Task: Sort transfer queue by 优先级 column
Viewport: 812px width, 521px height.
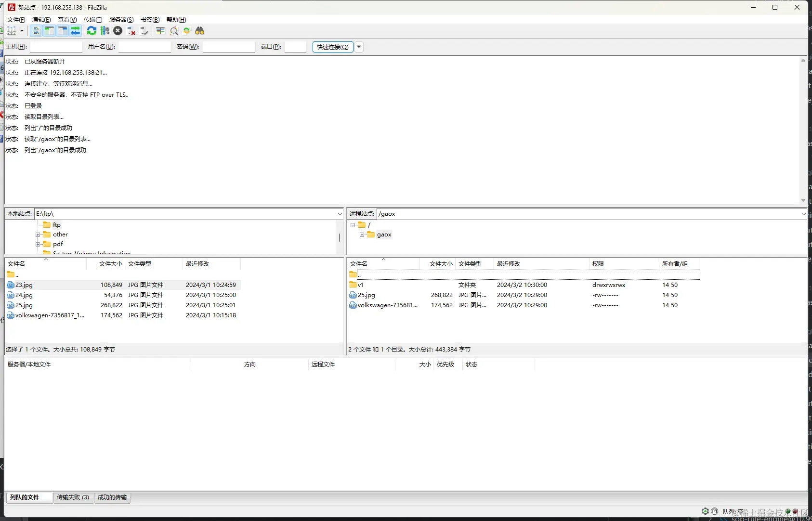Action: 448,365
